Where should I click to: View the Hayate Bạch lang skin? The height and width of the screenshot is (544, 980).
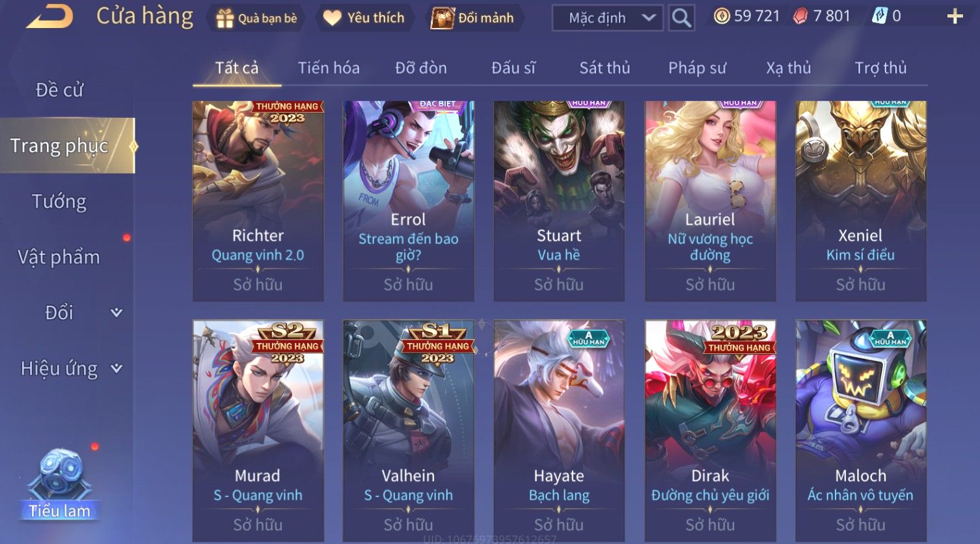[x=559, y=430]
